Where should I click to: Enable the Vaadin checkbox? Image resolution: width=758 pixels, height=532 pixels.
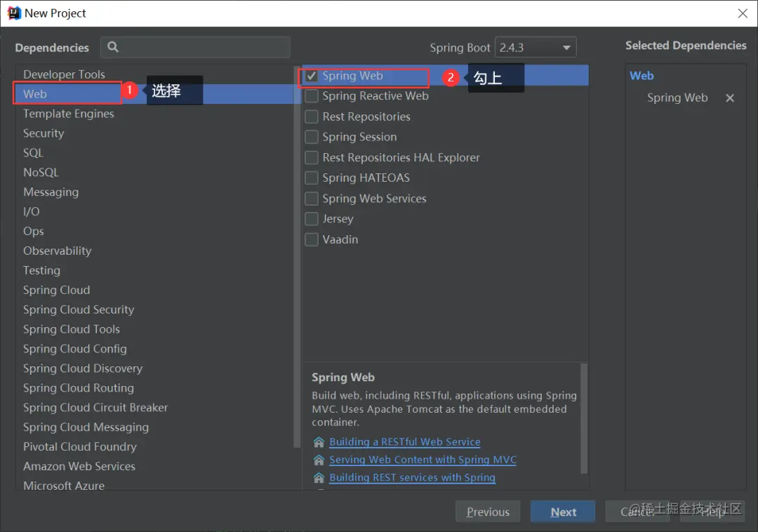(312, 239)
